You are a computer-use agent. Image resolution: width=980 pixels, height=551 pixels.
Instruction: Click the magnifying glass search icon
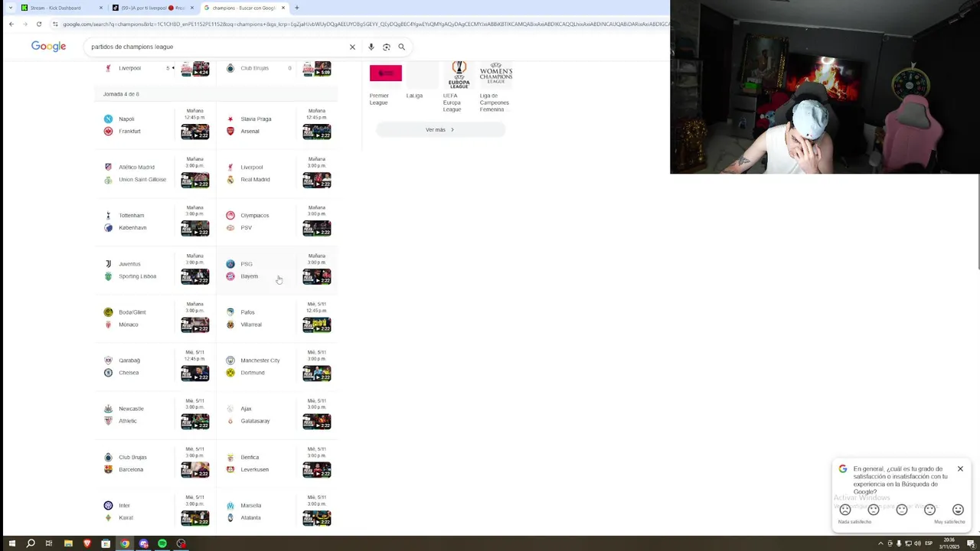click(x=401, y=47)
